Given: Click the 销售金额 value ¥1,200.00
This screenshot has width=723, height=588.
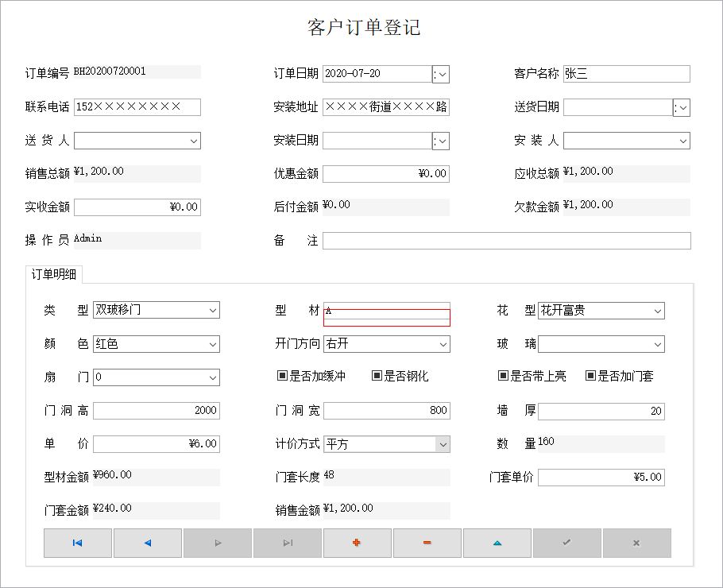Looking at the screenshot, I should tap(348, 508).
